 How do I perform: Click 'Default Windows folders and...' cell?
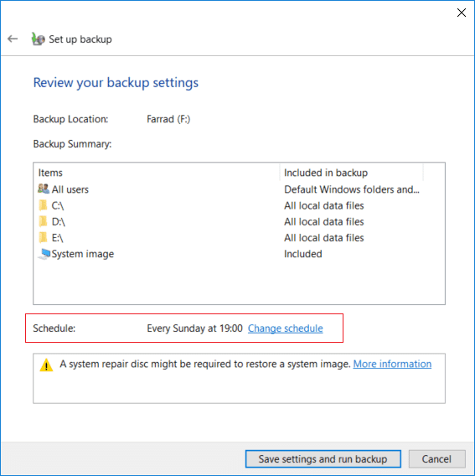tap(352, 189)
